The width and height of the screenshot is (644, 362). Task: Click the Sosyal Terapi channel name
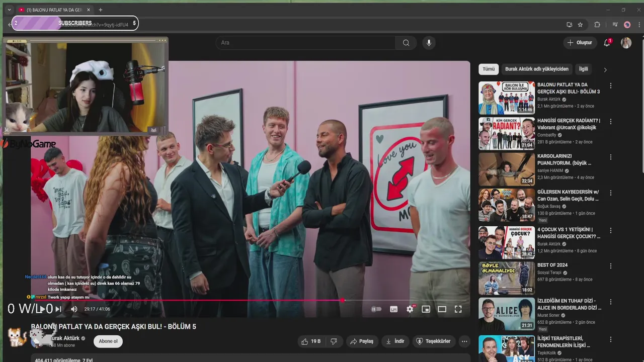pyautogui.click(x=549, y=273)
